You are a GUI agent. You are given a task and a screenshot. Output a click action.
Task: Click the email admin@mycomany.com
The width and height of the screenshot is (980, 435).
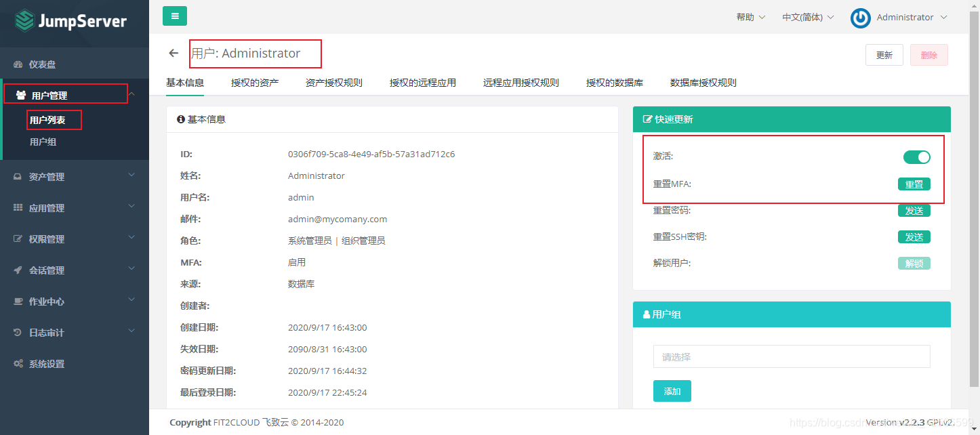pyautogui.click(x=338, y=220)
